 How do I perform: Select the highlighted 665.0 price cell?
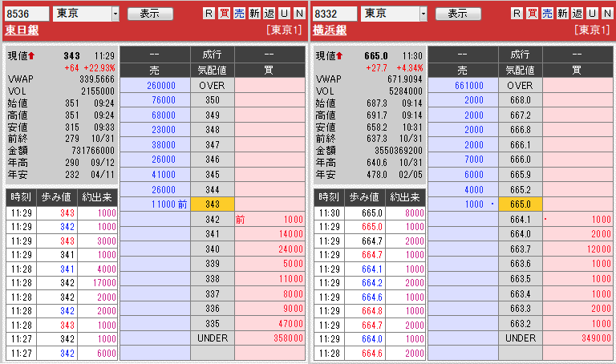pos(521,204)
